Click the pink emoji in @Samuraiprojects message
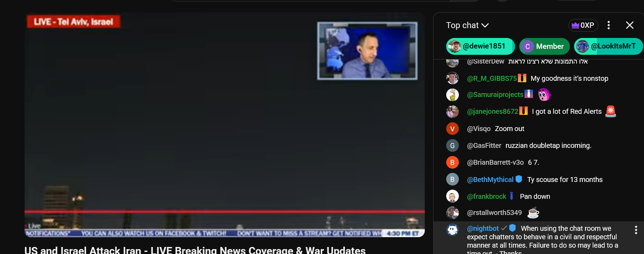 (544, 95)
